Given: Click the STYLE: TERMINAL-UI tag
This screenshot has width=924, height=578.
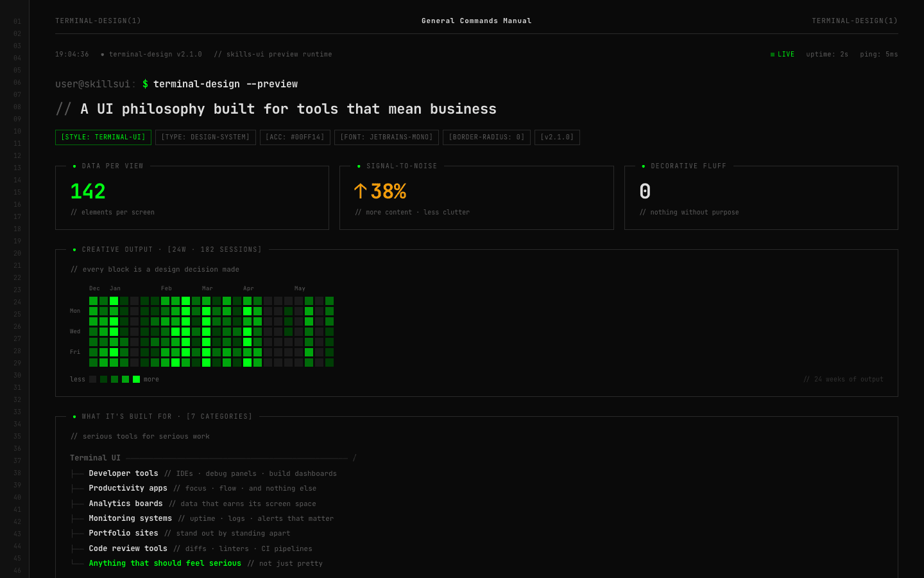Looking at the screenshot, I should tap(103, 137).
